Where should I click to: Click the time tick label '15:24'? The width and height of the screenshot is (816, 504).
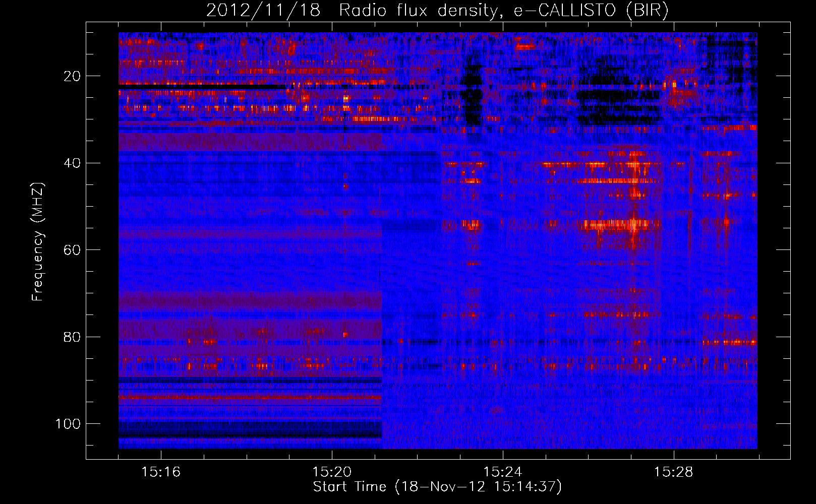pos(503,472)
